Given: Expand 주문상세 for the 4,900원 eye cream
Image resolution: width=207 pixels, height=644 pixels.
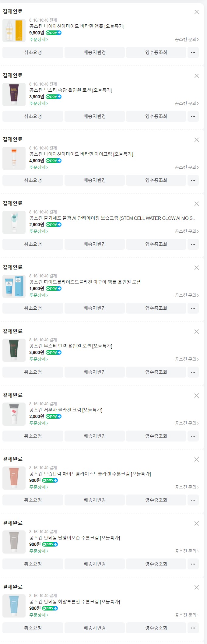Looking at the screenshot, I should (39, 167).
